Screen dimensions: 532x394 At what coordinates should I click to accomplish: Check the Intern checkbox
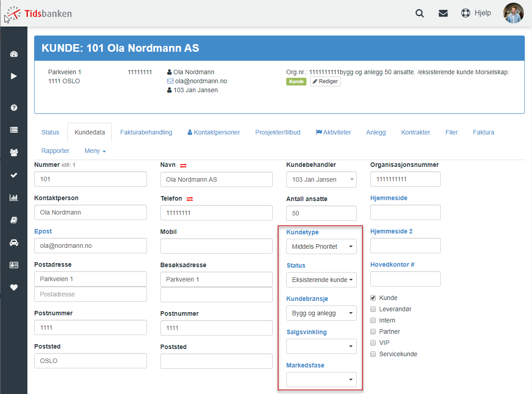tap(373, 320)
